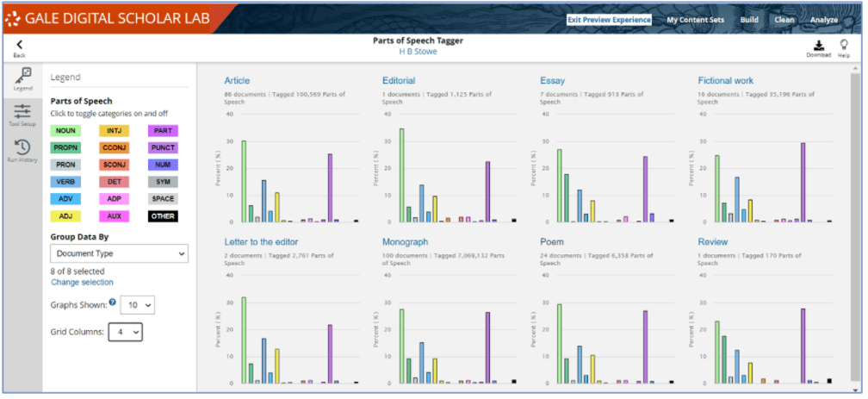Screen dimensions: 868x399
Task: Toggle the PUNCT category
Action: point(163,148)
